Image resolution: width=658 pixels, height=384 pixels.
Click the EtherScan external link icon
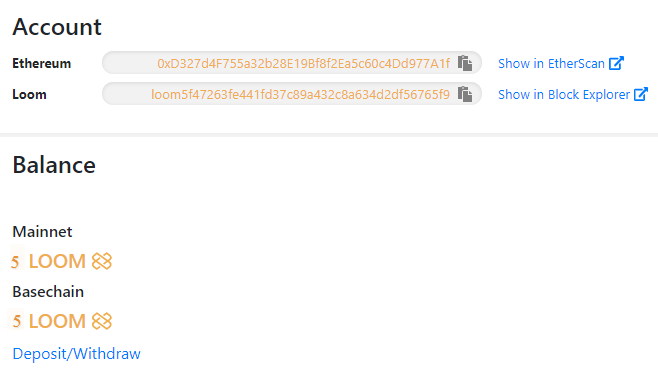(616, 63)
